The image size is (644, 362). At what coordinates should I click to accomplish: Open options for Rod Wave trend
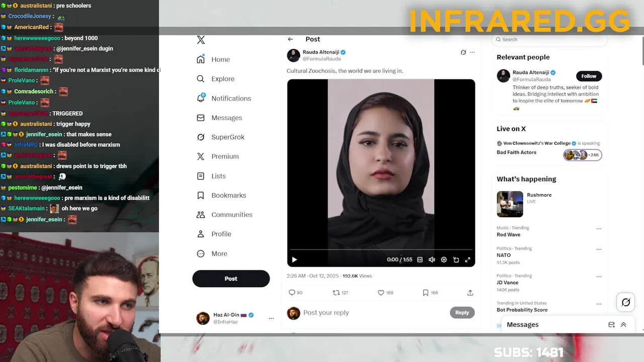(x=599, y=229)
